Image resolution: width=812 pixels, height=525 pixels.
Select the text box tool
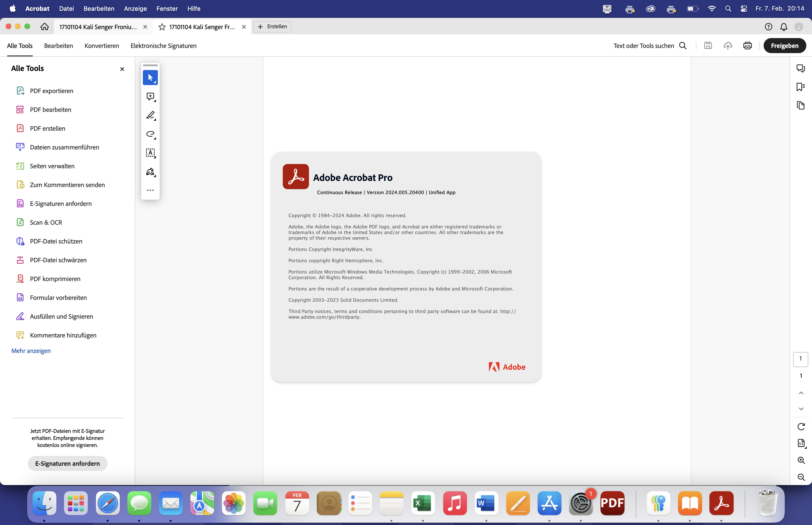click(150, 153)
